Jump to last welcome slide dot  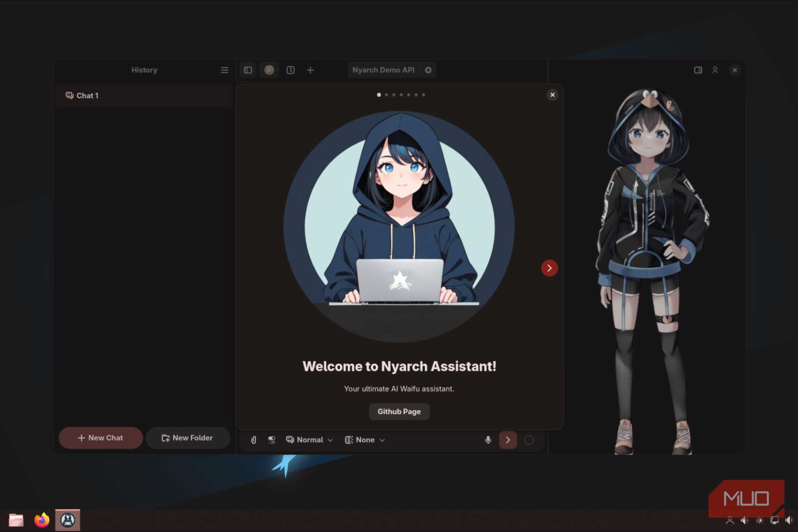[423, 95]
